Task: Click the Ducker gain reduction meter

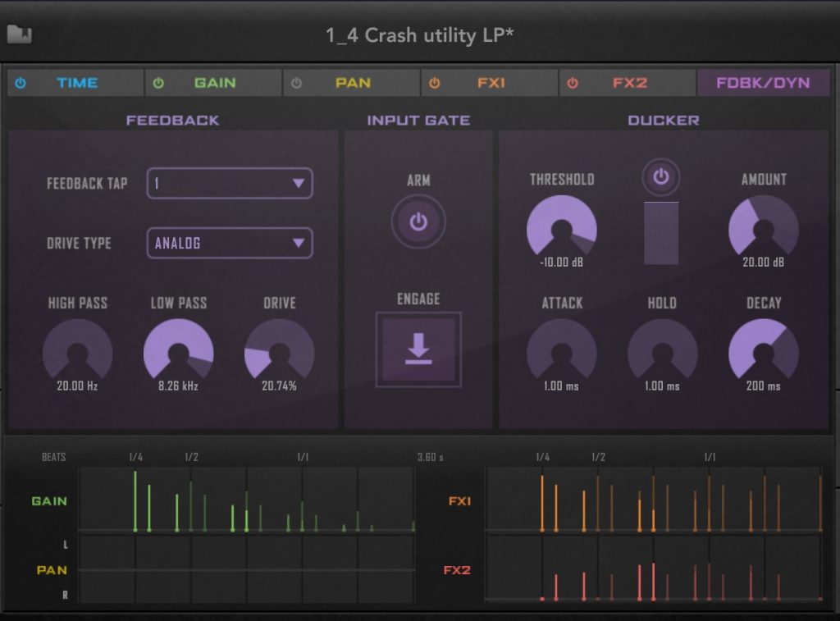Action: click(x=661, y=233)
